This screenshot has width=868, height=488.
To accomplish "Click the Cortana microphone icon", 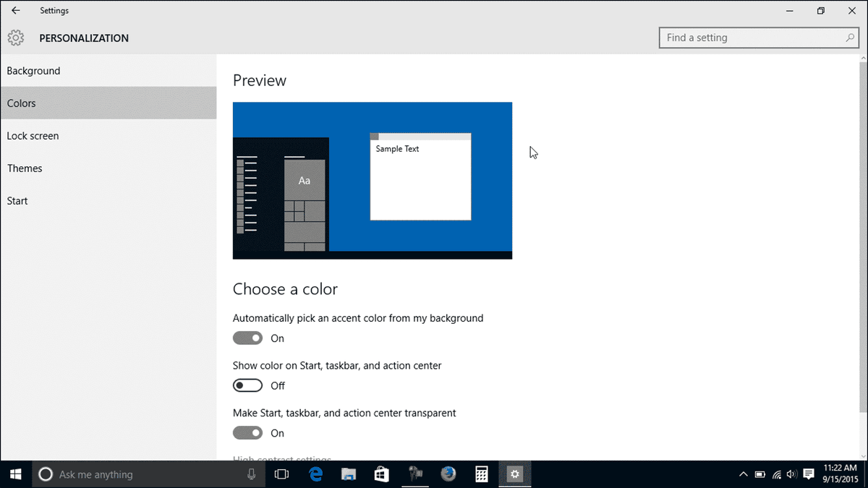I will (x=251, y=474).
